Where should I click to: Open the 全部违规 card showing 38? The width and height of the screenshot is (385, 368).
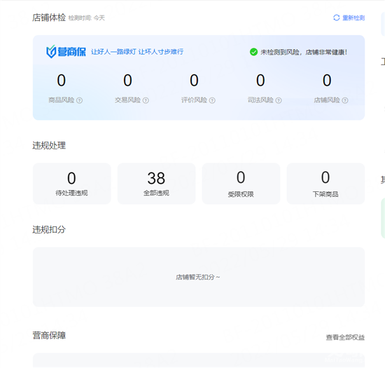point(156,184)
